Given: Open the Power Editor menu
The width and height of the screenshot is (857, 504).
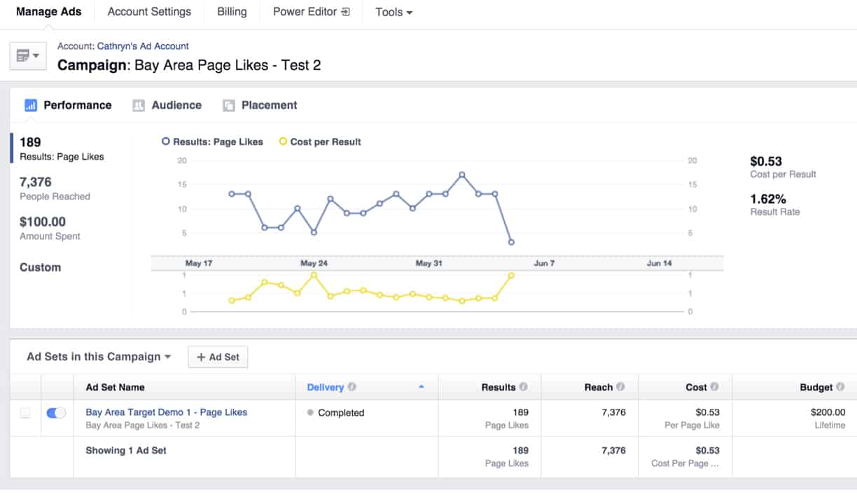Looking at the screenshot, I should (311, 11).
